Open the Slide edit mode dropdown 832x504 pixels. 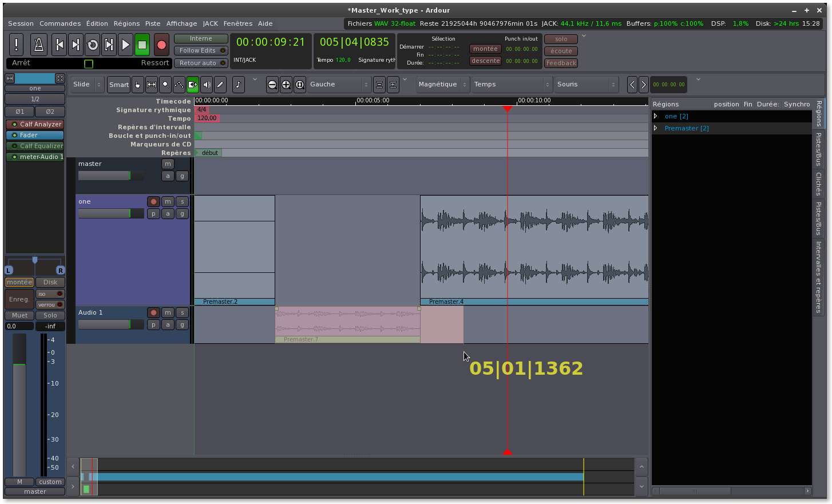(87, 85)
